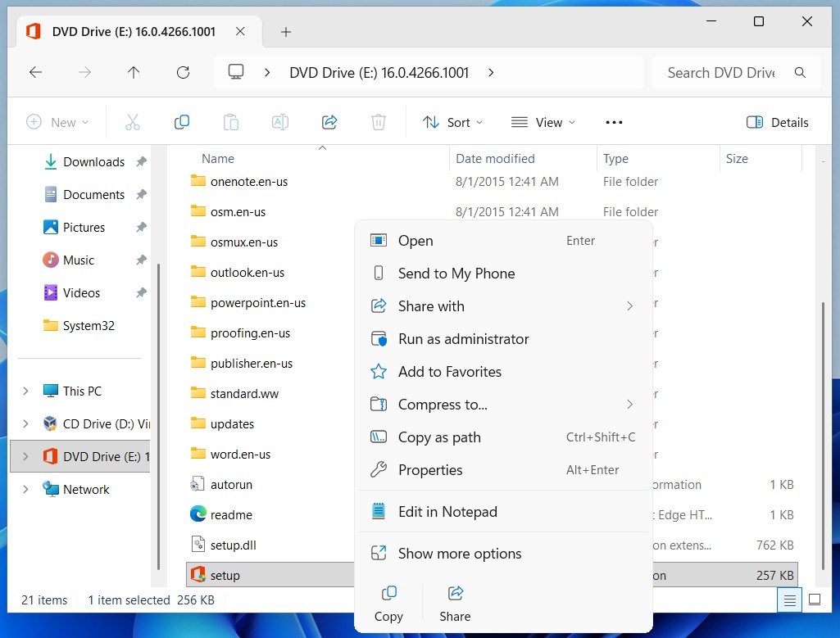Viewport: 840px width, 638px height.
Task: Switch to details view in the status bar
Action: 788,600
